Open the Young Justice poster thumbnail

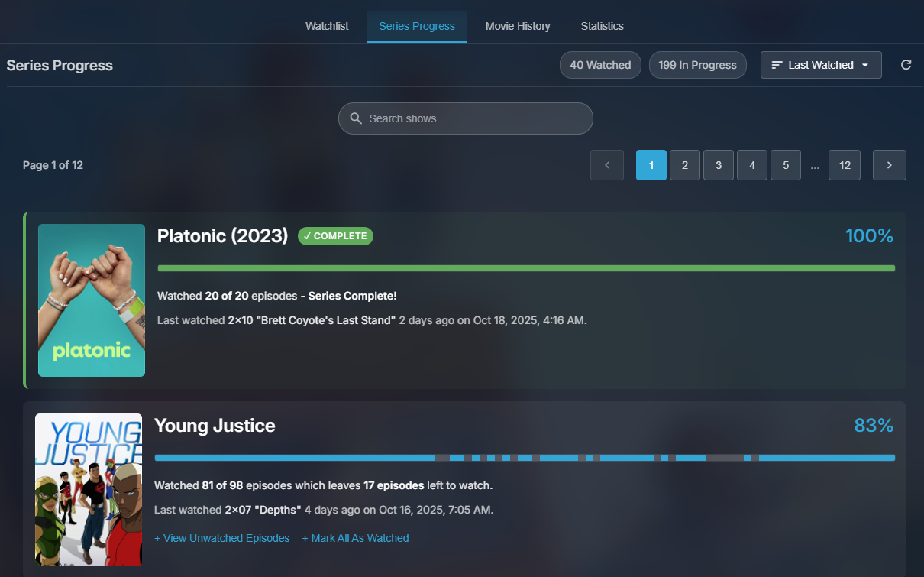pos(89,490)
